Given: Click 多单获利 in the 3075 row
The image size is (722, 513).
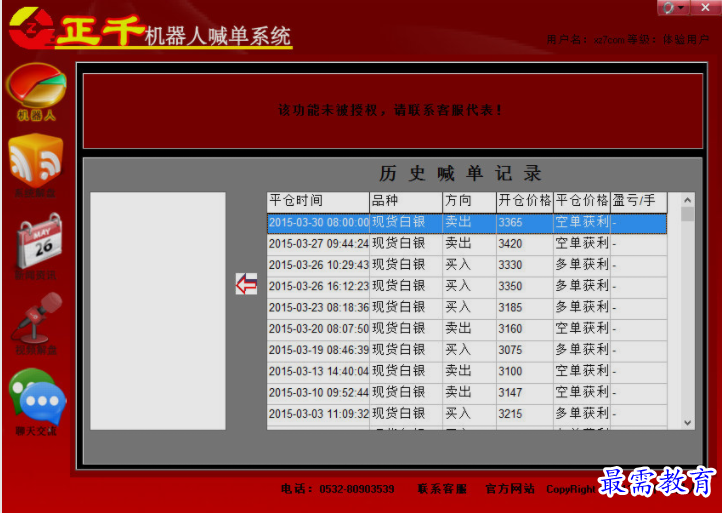Looking at the screenshot, I should (582, 350).
